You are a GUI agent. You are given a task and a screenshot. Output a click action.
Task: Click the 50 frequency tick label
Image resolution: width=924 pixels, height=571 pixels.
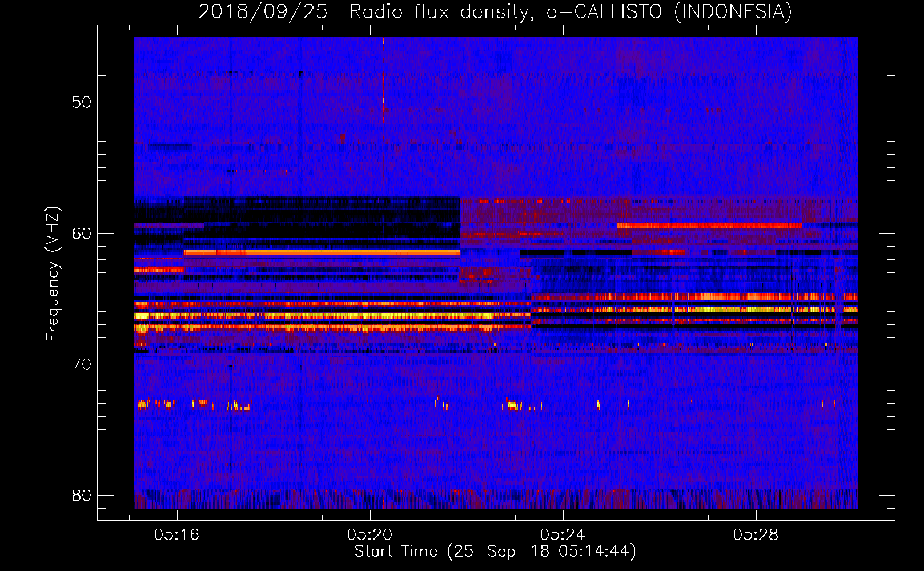82,102
